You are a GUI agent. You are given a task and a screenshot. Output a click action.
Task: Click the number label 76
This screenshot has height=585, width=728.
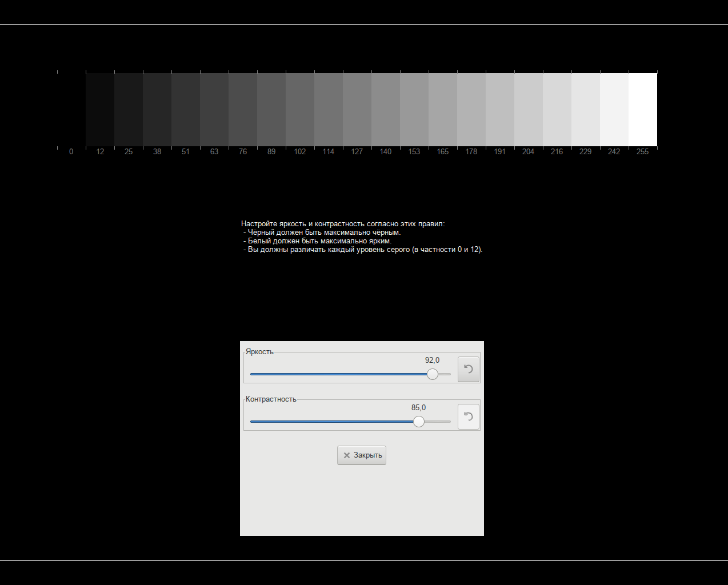pyautogui.click(x=243, y=152)
